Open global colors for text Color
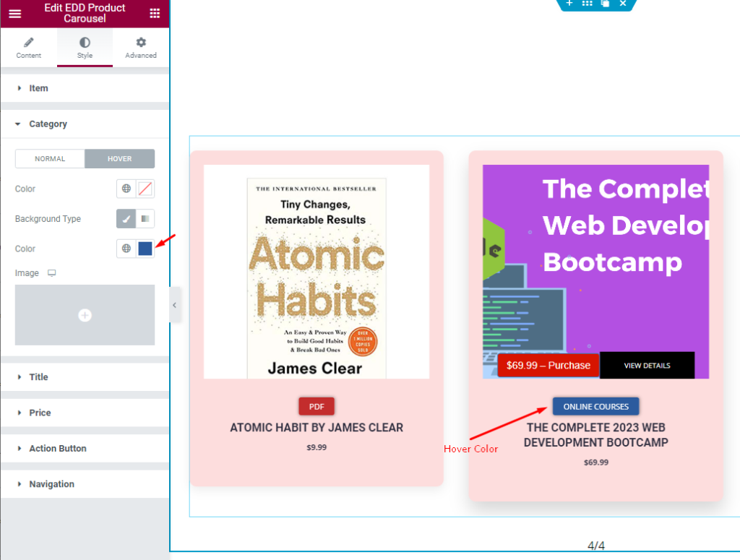Screen dimensions: 740x560 pos(126,189)
